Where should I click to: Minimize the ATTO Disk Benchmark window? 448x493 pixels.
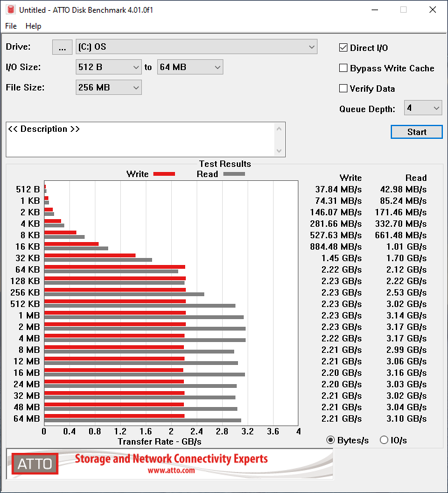pyautogui.click(x=374, y=10)
